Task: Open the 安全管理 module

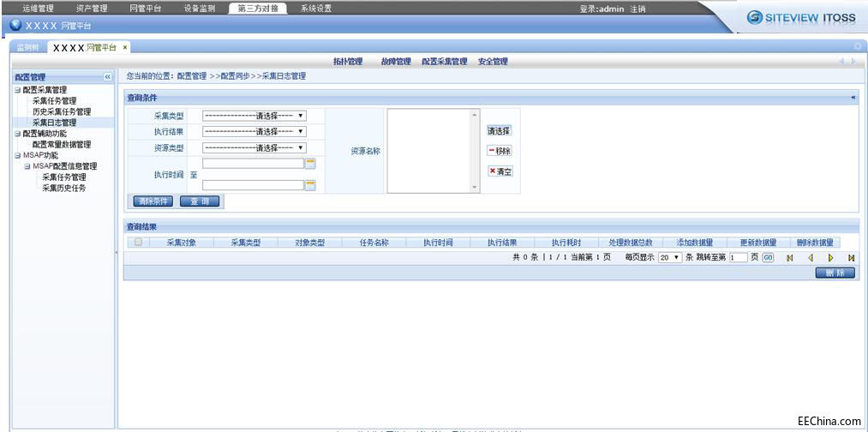Action: (x=493, y=62)
